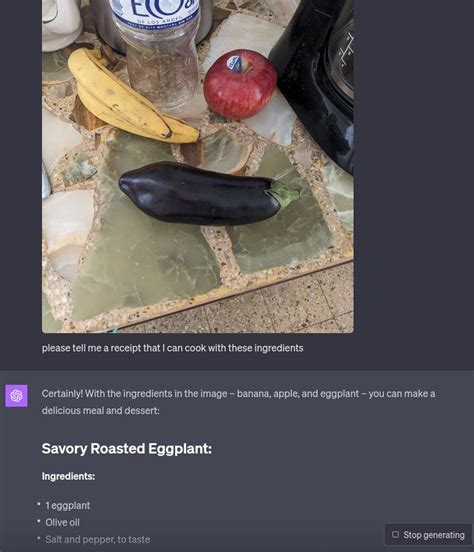This screenshot has width=474, height=552.
Task: Click the user prompt about a receipt
Action: point(173,348)
